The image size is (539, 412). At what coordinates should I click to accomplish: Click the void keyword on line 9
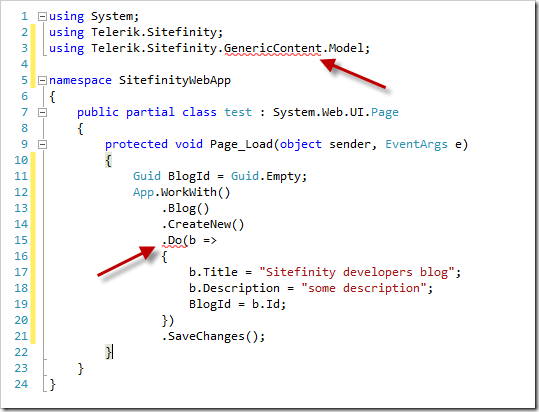189,144
